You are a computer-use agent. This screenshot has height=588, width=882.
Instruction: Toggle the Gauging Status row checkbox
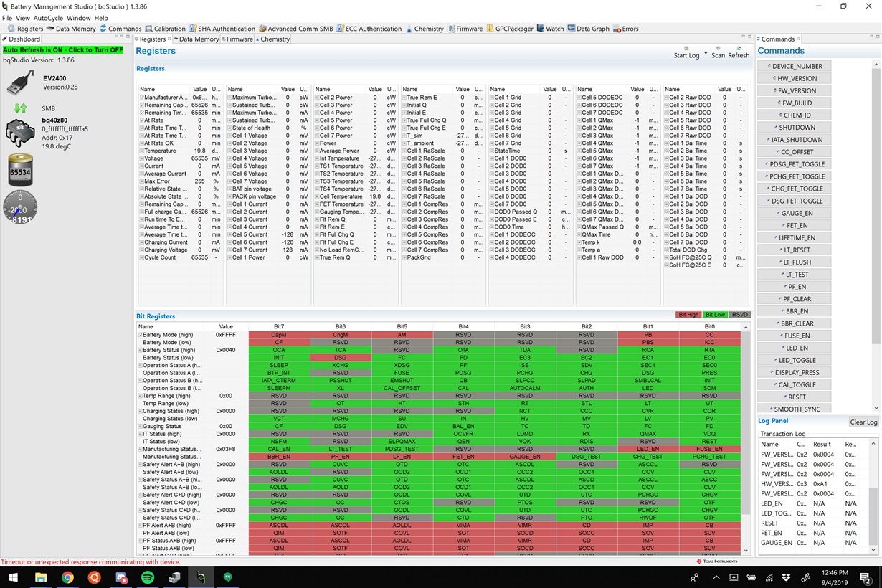(140, 426)
